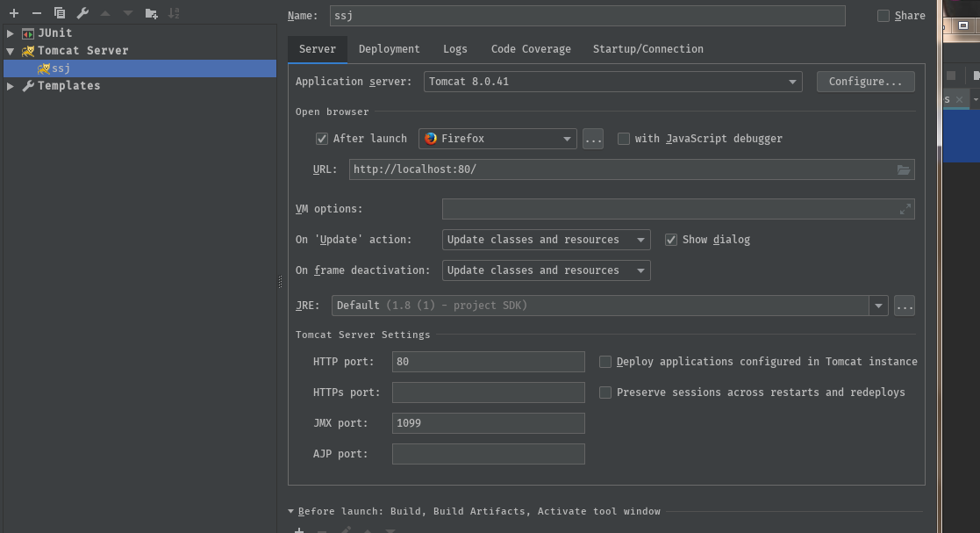Click the HTTP port field

(x=489, y=362)
